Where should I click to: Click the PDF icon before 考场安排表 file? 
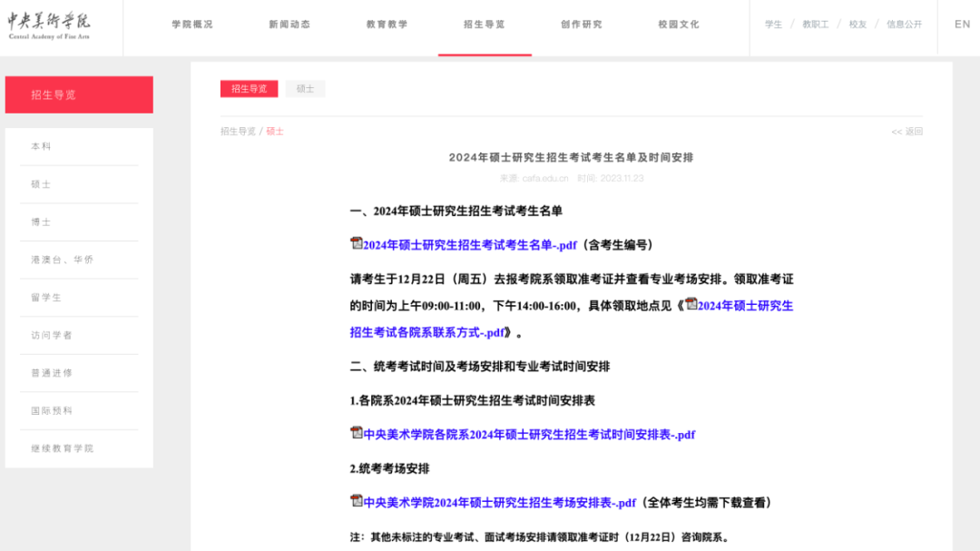tap(358, 502)
